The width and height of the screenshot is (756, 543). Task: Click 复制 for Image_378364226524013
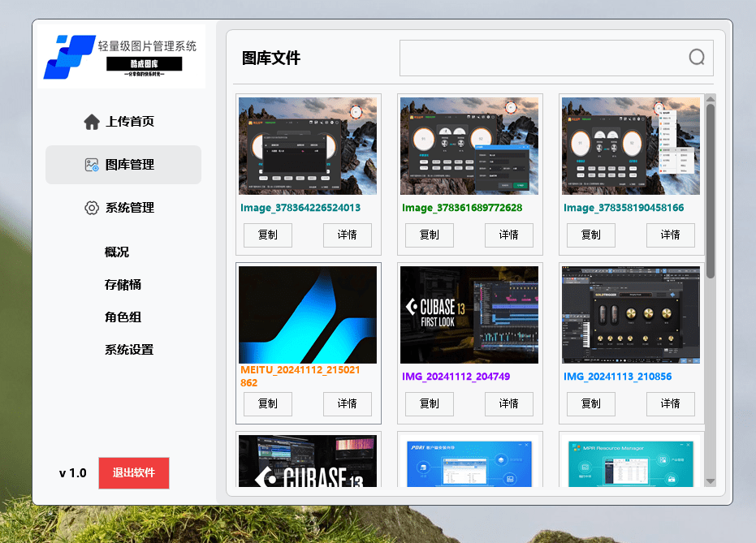click(268, 235)
